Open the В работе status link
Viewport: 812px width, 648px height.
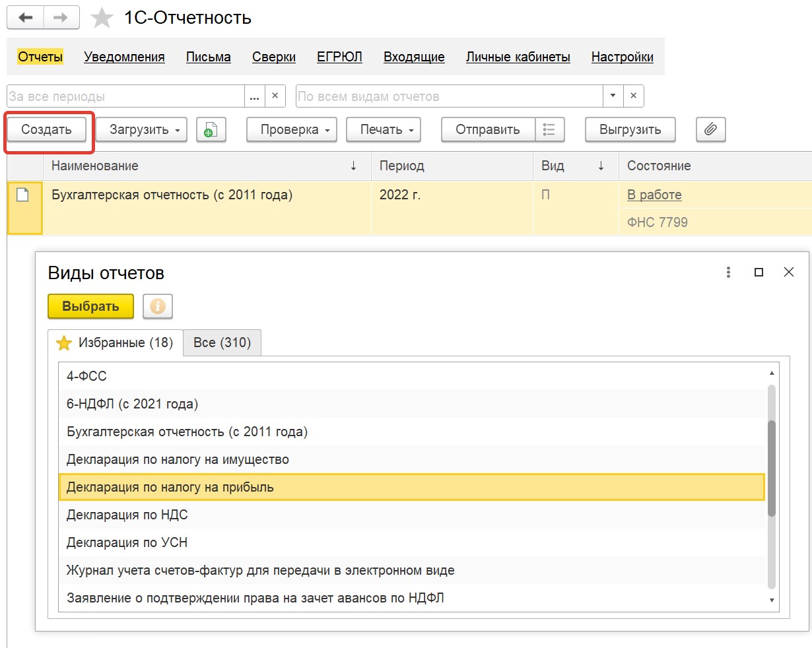pos(654,195)
